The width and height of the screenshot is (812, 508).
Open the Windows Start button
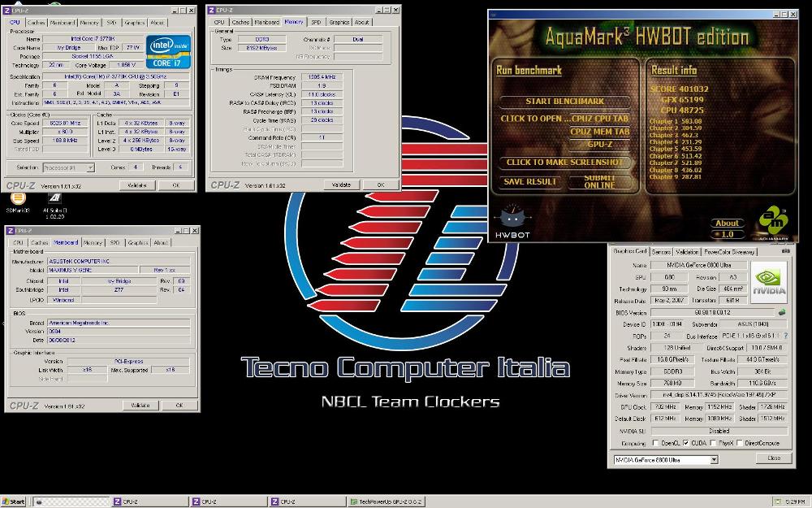[x=14, y=501]
